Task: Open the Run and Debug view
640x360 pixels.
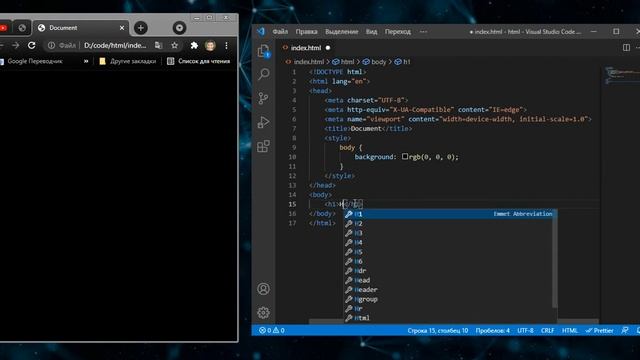Action: point(264,122)
